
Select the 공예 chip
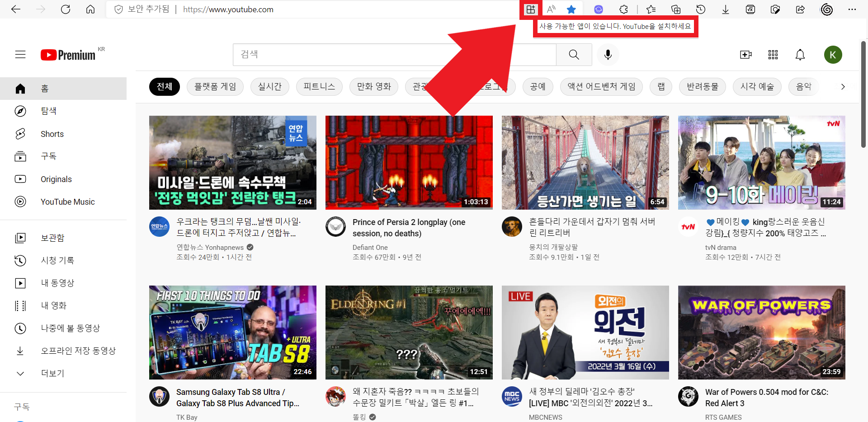(x=538, y=87)
